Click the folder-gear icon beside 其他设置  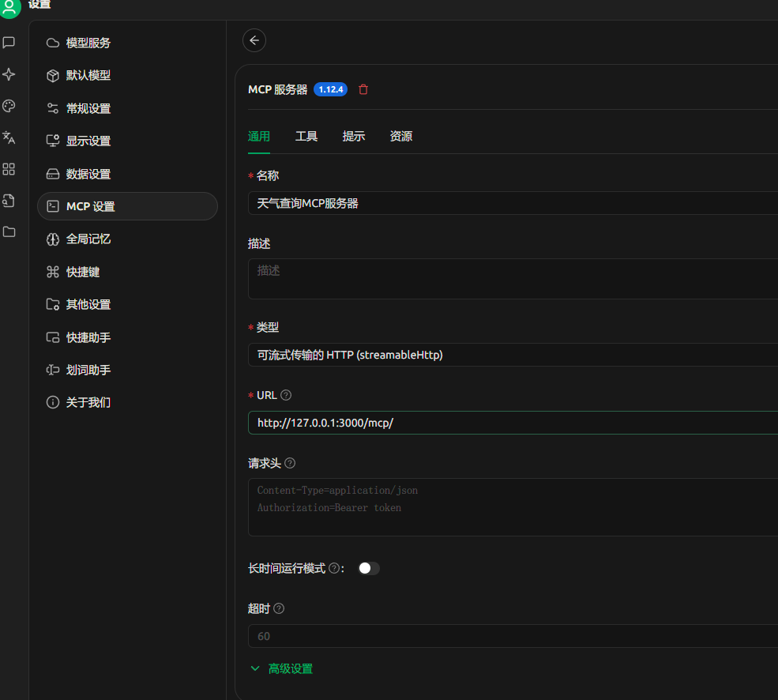53,304
